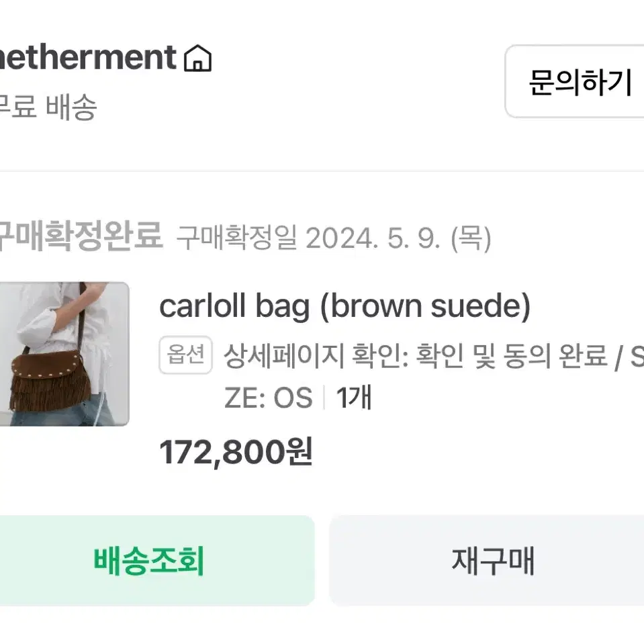Image resolution: width=644 pixels, height=644 pixels.
Task: Tap the 옵션 option badge
Action: [185, 355]
